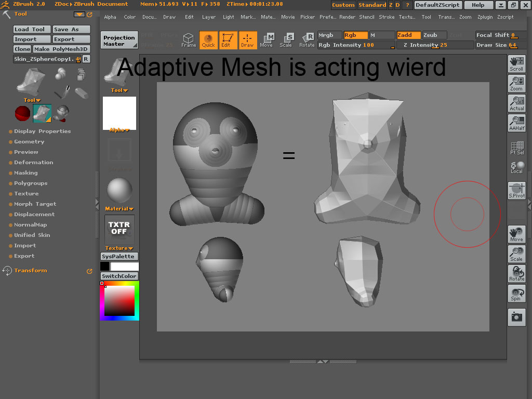
Task: Click the AAHalf zoom icon
Action: point(516,123)
